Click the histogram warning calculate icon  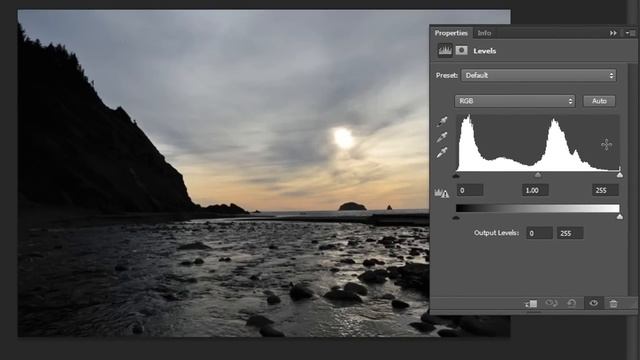(442, 193)
